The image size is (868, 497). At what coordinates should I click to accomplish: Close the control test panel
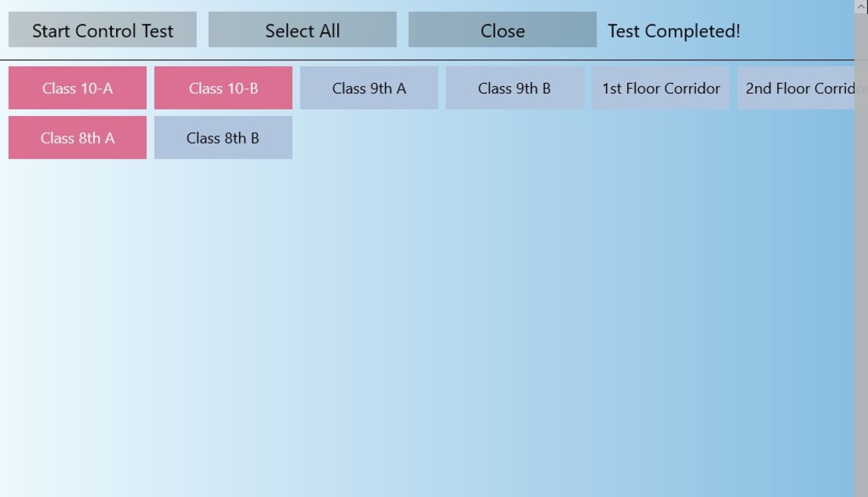pyautogui.click(x=502, y=31)
